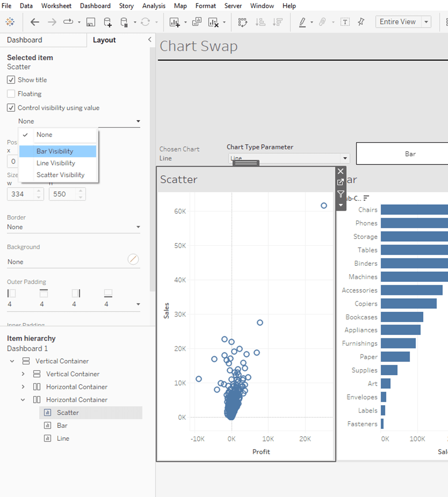The height and width of the screenshot is (497, 448).
Task: Open the Outer Padding dropdown arrow
Action: [x=138, y=304]
